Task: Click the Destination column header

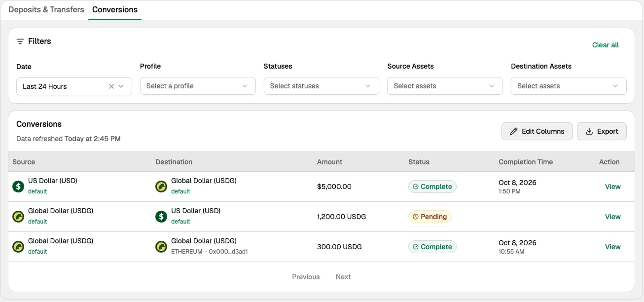Action: 174,162
